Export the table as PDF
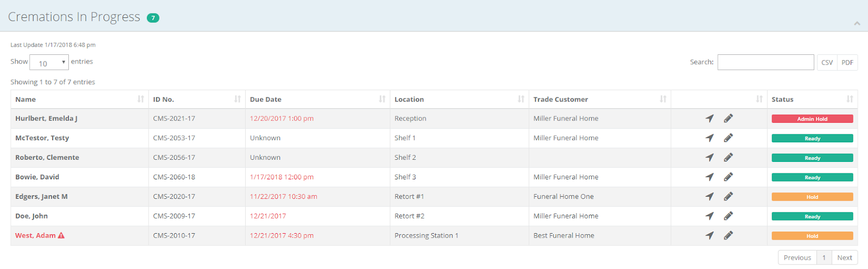The height and width of the screenshot is (269, 868). (x=847, y=62)
